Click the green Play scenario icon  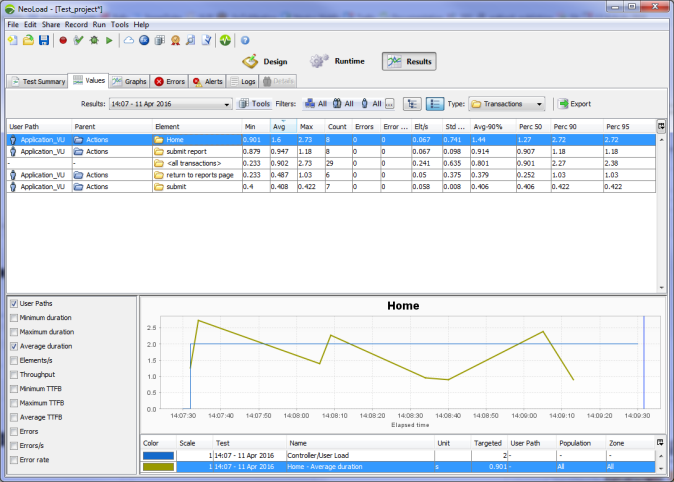coord(108,40)
